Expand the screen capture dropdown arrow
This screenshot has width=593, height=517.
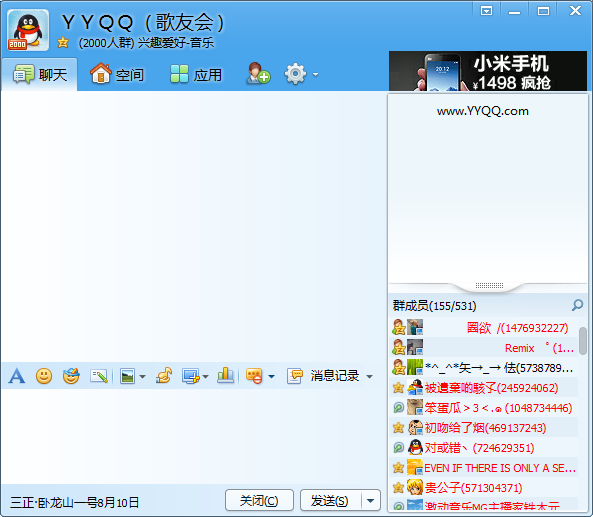(205, 377)
